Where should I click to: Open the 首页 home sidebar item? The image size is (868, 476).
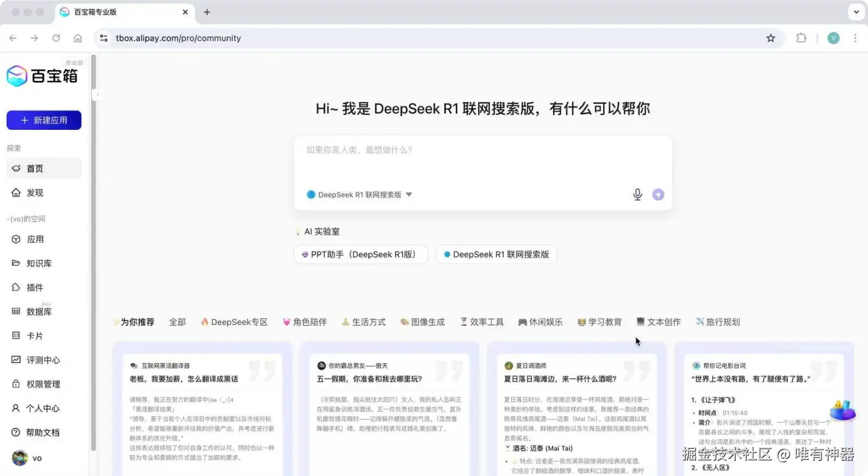[x=34, y=168]
